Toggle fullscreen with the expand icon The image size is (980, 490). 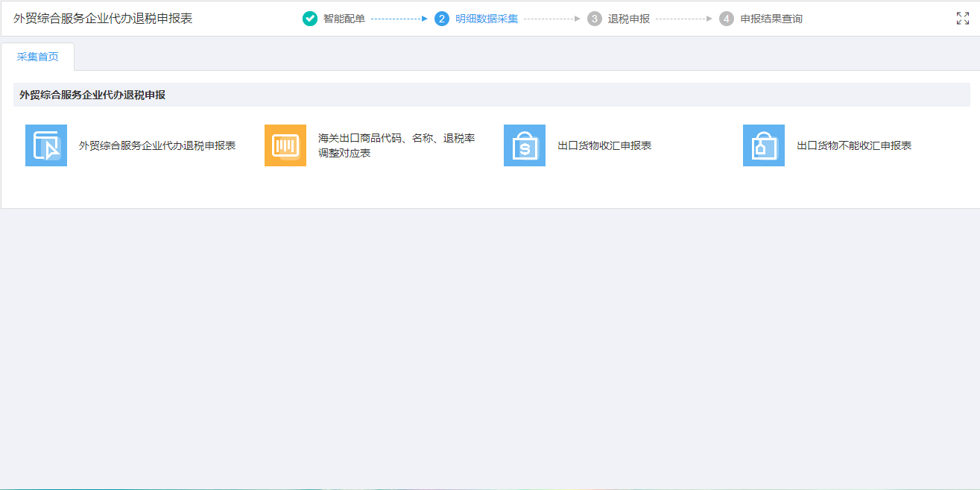(963, 19)
